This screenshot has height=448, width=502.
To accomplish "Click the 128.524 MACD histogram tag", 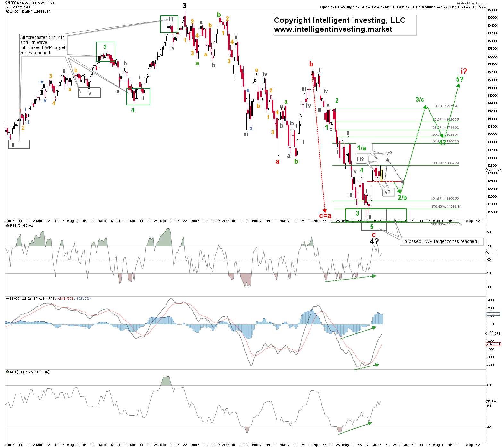I will (x=493, y=314).
